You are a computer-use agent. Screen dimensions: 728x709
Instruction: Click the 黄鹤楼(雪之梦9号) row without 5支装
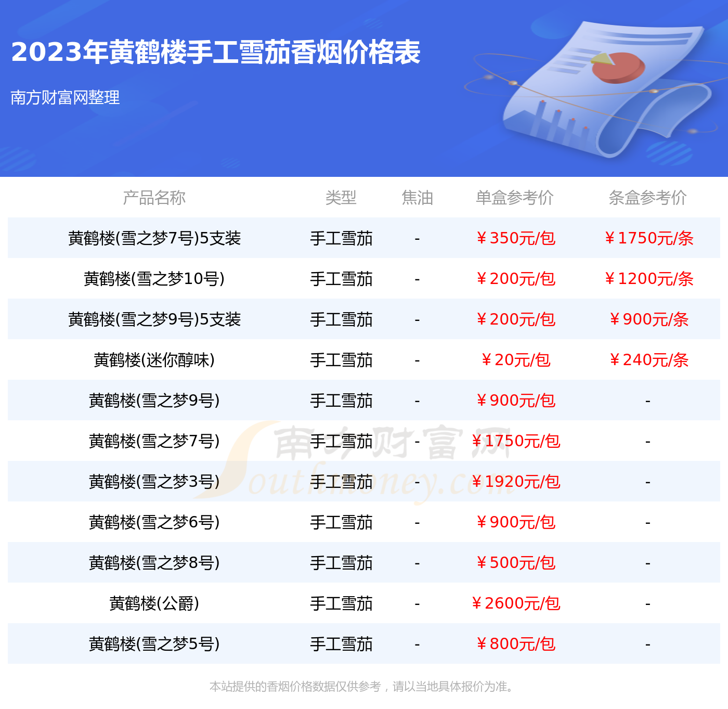coord(364,401)
